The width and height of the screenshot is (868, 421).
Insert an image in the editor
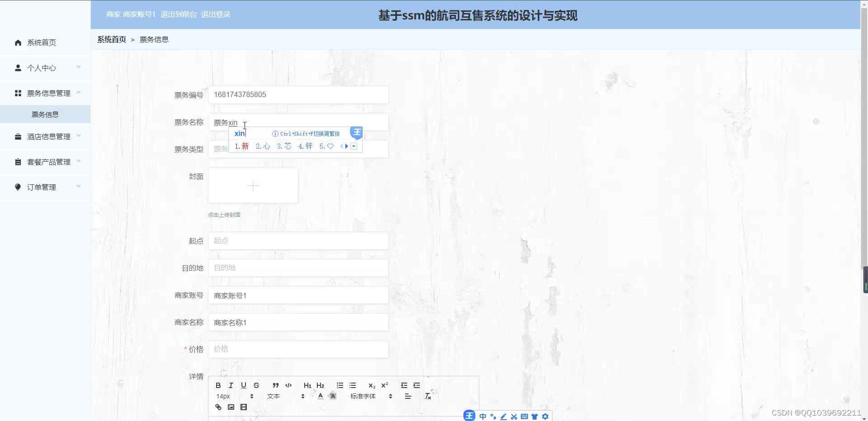pyautogui.click(x=231, y=407)
